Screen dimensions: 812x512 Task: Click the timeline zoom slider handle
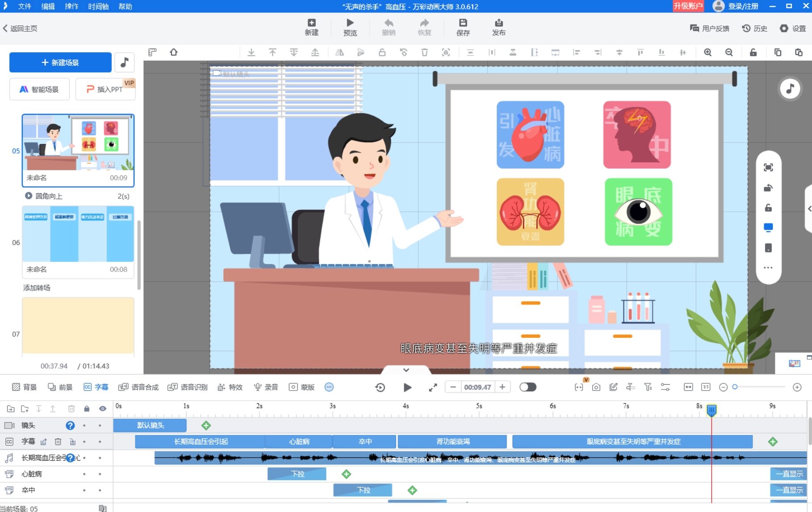pos(735,387)
